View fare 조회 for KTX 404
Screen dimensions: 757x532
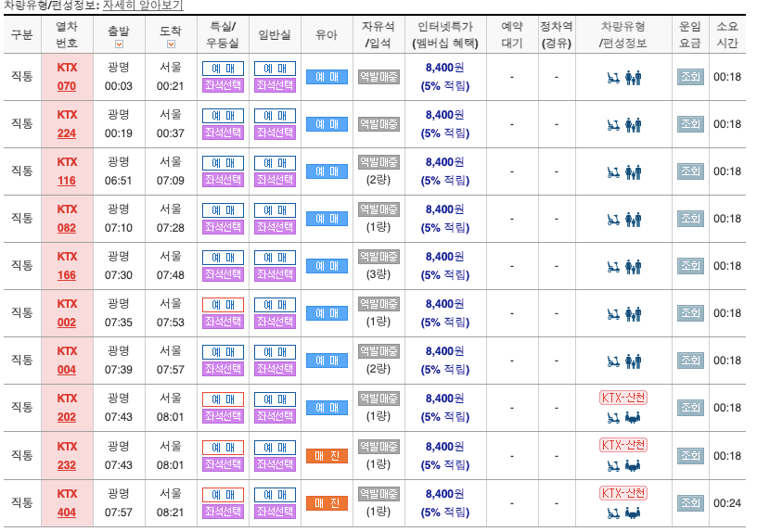click(690, 503)
